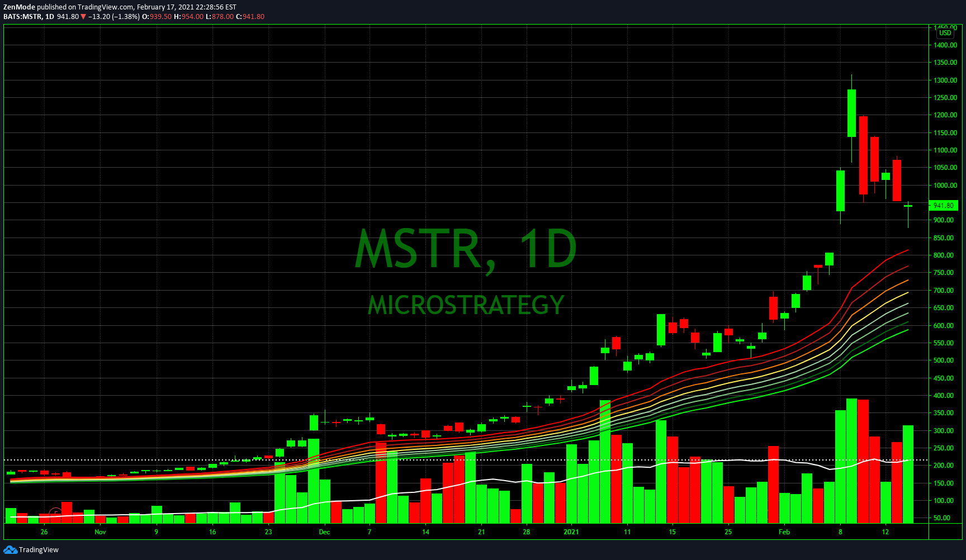Image resolution: width=966 pixels, height=560 pixels.
Task: Click the 500.00 price axis label
Action: (x=944, y=360)
